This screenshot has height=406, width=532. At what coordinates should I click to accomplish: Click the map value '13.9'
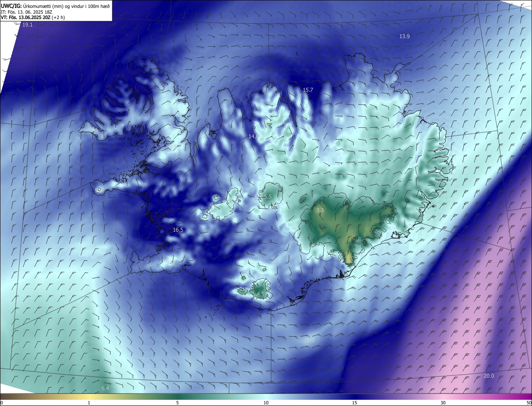[404, 37]
